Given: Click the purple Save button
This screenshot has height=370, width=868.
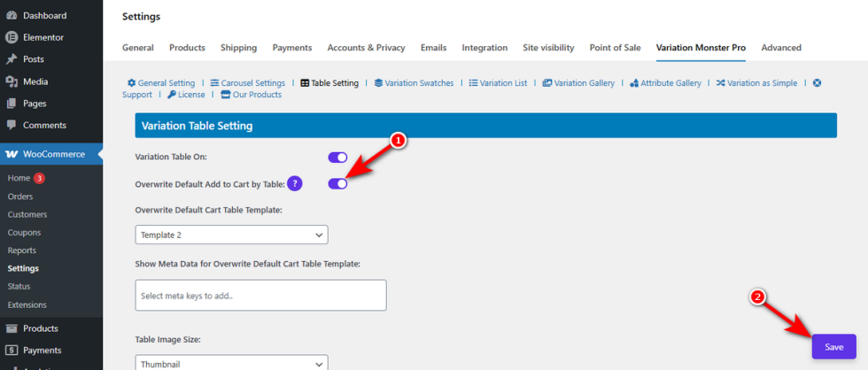Looking at the screenshot, I should (x=833, y=347).
